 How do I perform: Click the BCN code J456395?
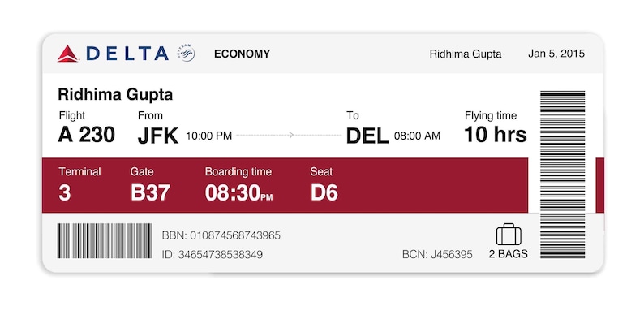(x=437, y=255)
